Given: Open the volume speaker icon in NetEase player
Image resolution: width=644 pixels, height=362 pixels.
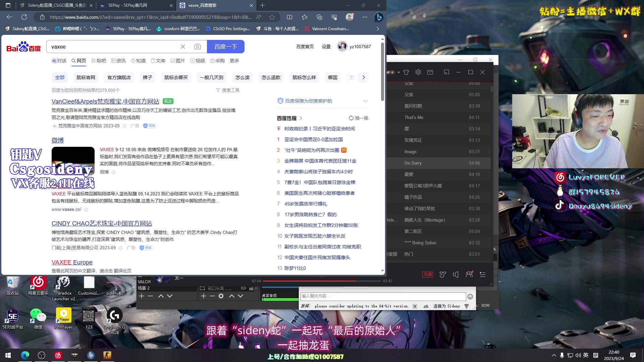Looking at the screenshot, I should (455, 275).
